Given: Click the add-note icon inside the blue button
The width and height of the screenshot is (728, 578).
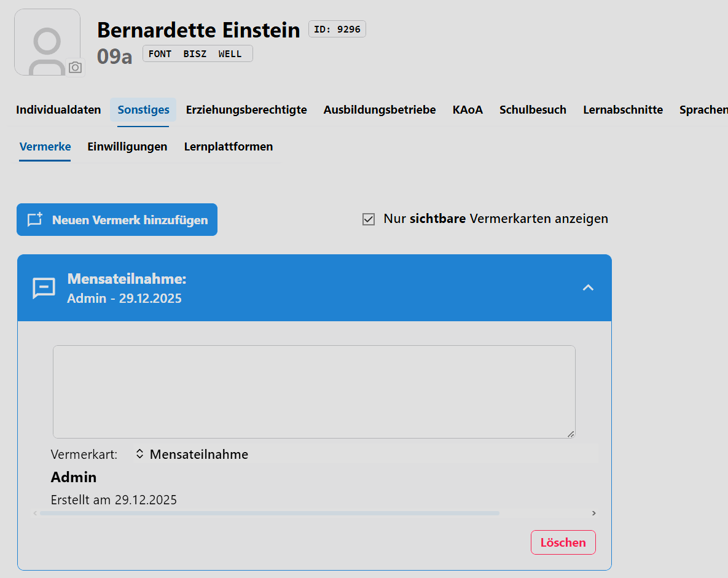Looking at the screenshot, I should click(35, 219).
